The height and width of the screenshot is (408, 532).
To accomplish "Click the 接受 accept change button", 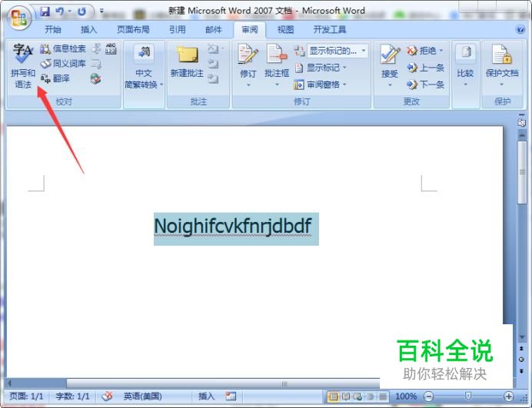I will click(x=390, y=61).
